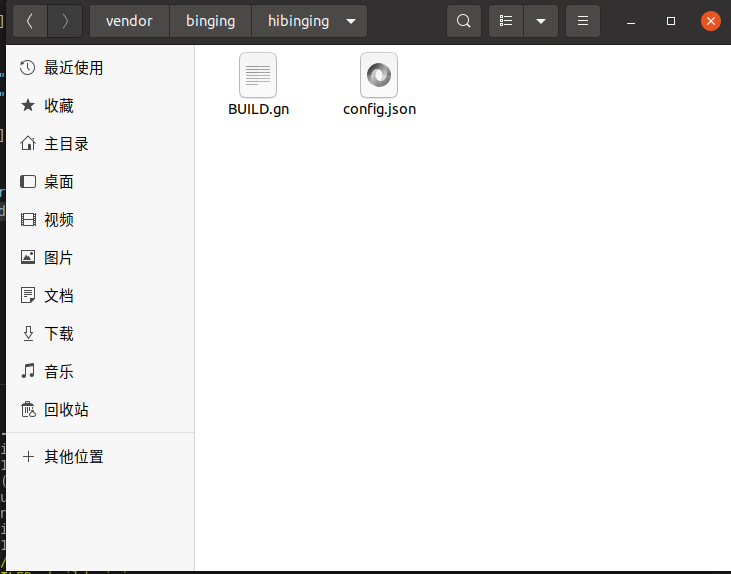The height and width of the screenshot is (574, 731).
Task: Toggle list view icon
Action: pos(507,21)
